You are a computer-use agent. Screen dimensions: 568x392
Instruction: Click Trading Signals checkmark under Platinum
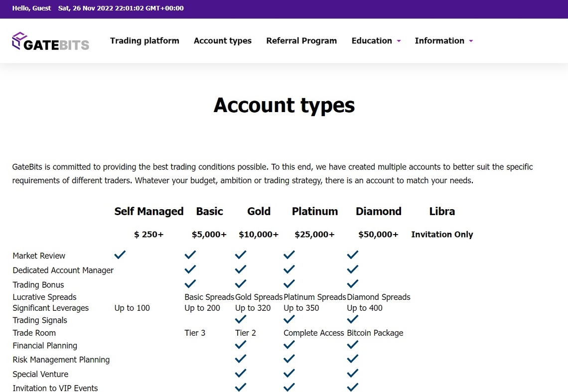[289, 319]
